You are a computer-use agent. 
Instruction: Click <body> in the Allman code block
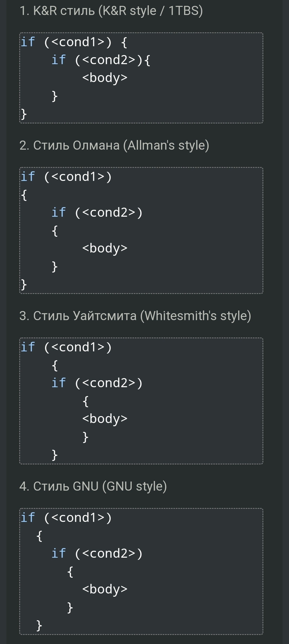[105, 248]
